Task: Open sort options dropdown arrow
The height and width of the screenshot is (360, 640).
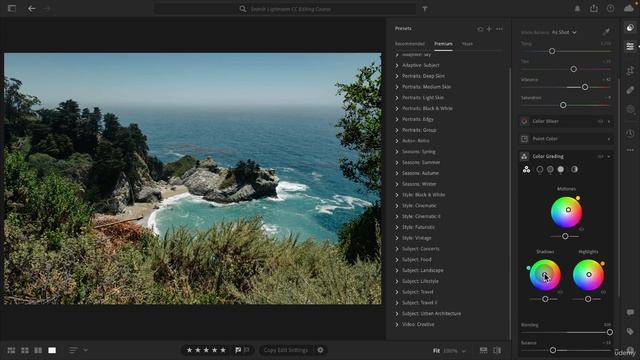Action: (85, 350)
